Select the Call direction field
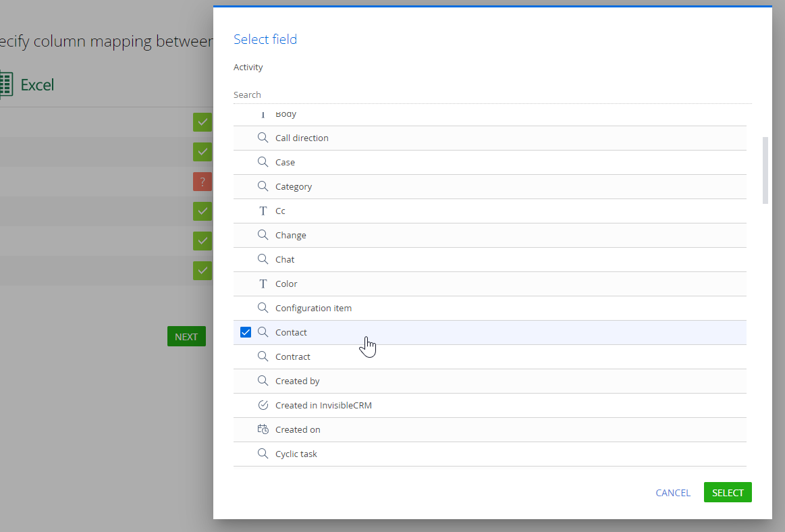The image size is (785, 532). tap(489, 138)
